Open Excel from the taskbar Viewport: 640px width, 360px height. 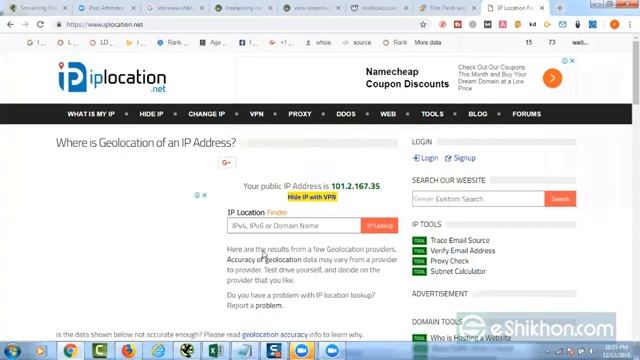(216, 351)
